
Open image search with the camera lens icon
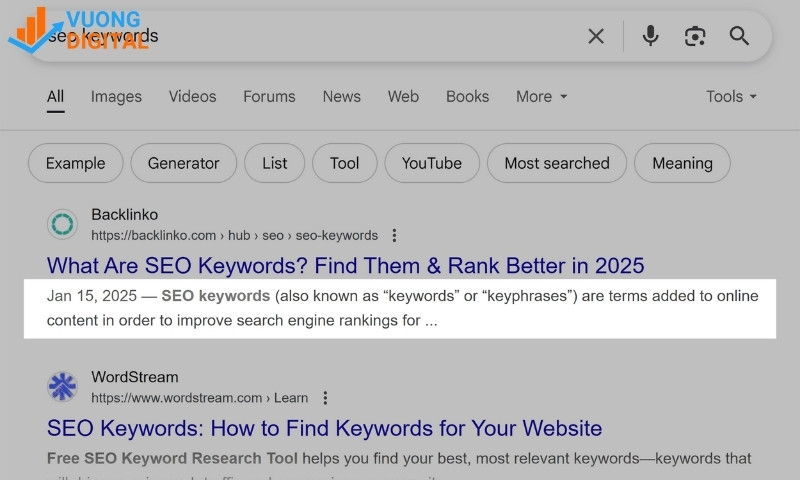pos(695,37)
